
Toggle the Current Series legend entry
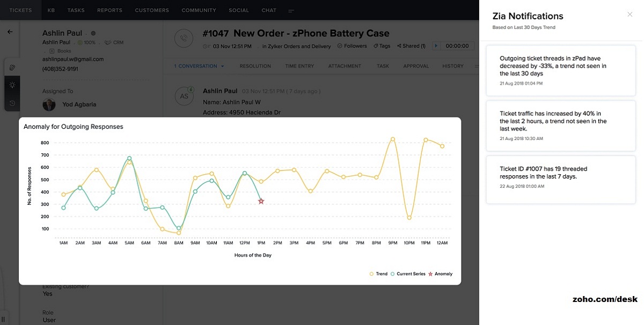pos(408,274)
